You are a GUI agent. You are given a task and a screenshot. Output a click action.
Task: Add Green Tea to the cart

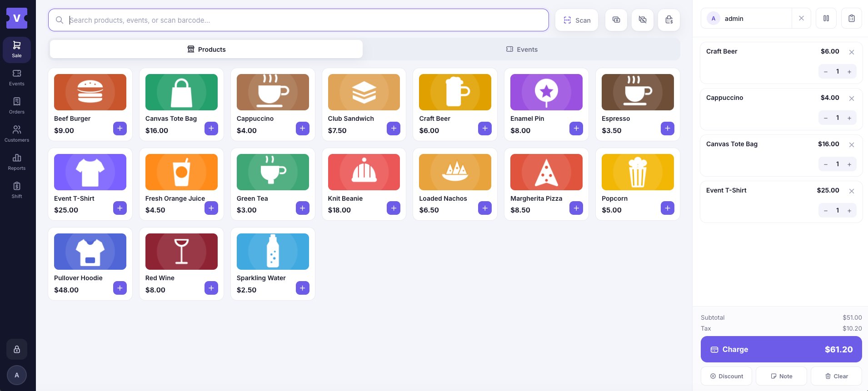[303, 208]
